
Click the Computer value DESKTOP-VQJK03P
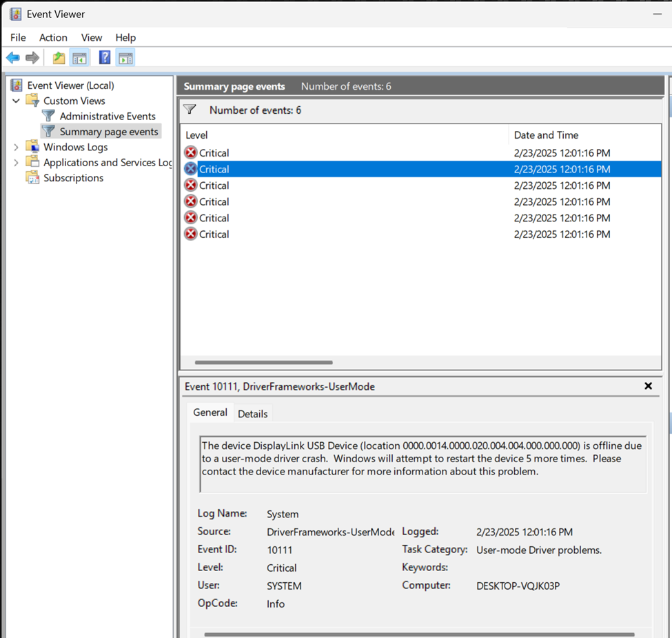(x=518, y=586)
